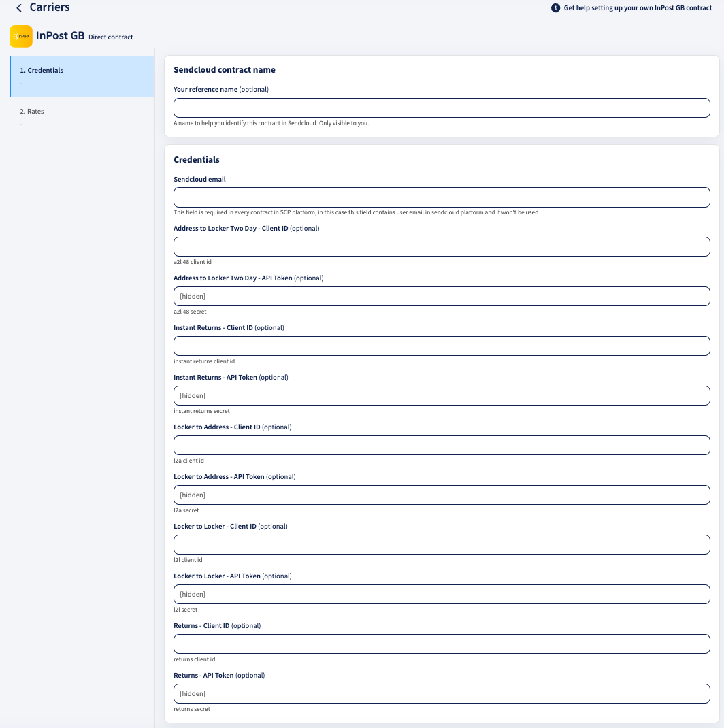The image size is (724, 728).
Task: Focus the Locker to Locker API Token field
Action: coord(442,594)
